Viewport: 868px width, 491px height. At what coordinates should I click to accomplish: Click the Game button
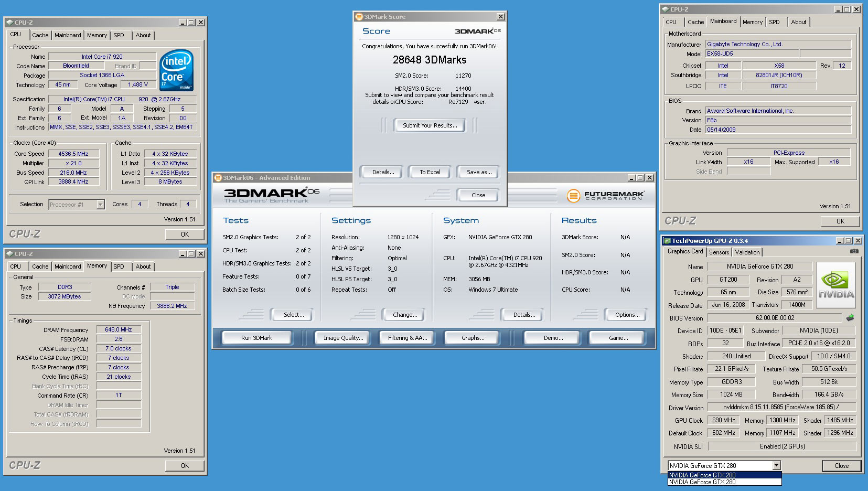click(618, 338)
